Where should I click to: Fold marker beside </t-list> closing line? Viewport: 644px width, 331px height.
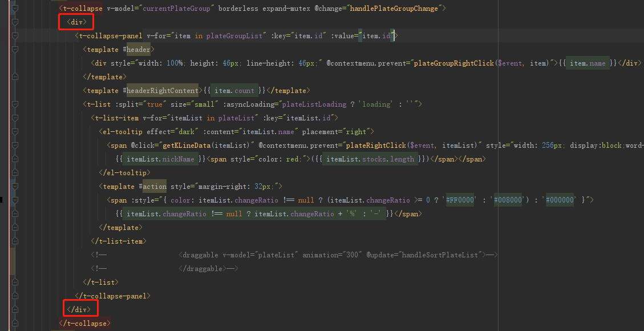(x=15, y=282)
